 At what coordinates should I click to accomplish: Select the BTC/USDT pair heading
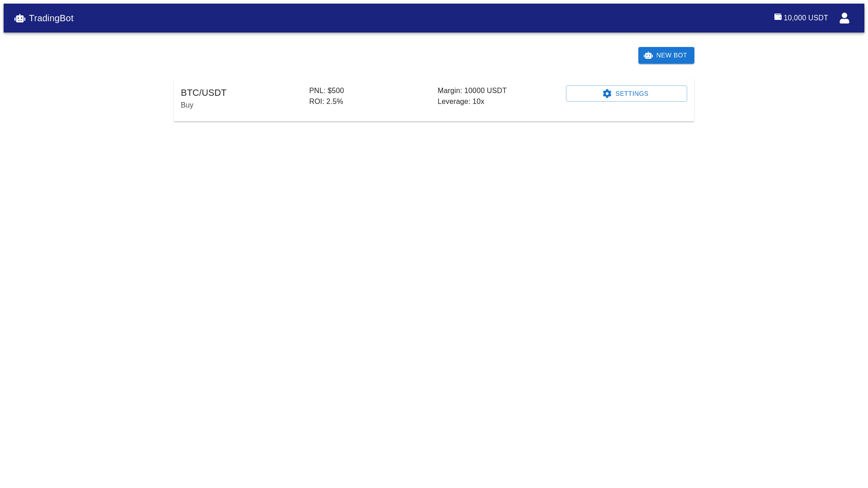coord(203,93)
